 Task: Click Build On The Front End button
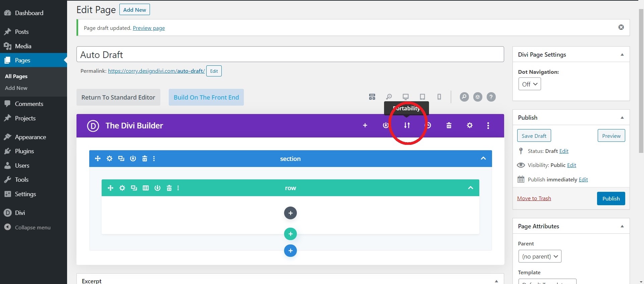[x=206, y=97]
